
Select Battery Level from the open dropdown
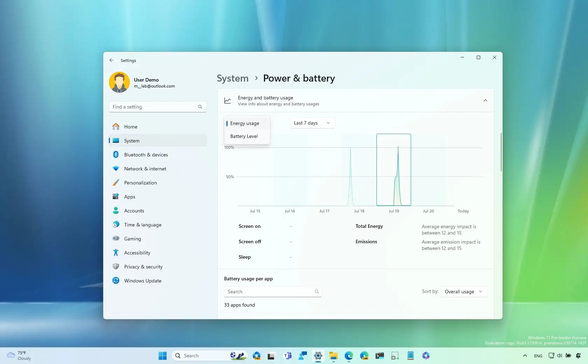[x=244, y=136]
